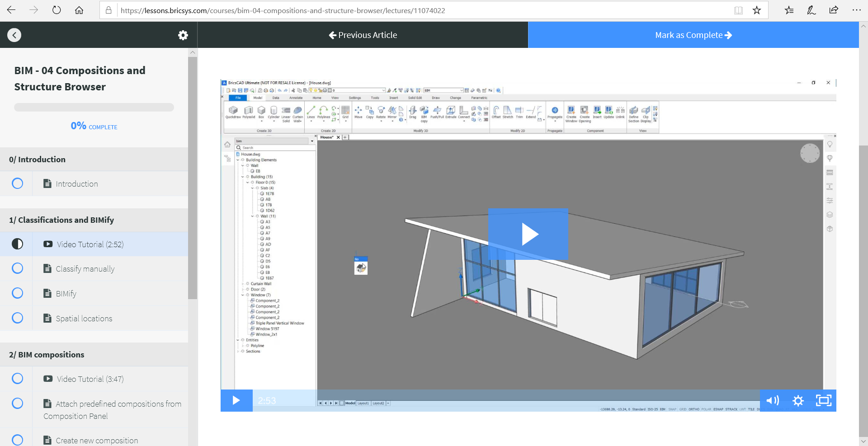Toggle completion circle for Video Tutorial (3:47)
Viewport: 868px width, 446px height.
click(x=17, y=378)
